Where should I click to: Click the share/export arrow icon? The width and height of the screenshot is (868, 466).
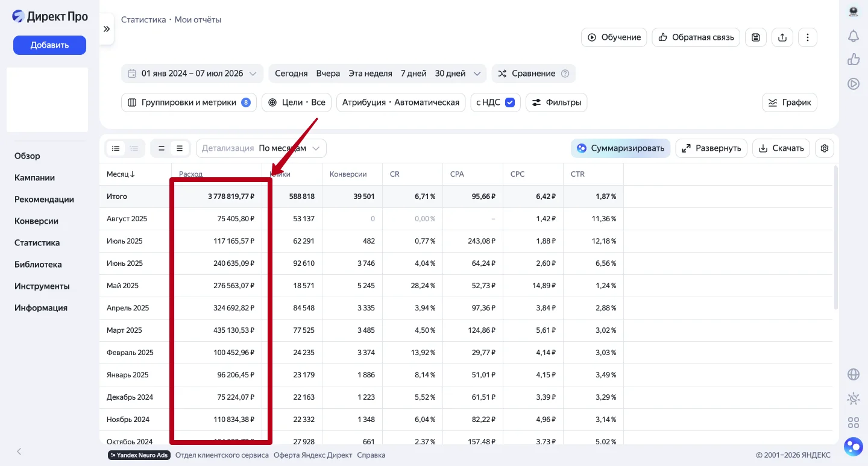coord(782,37)
